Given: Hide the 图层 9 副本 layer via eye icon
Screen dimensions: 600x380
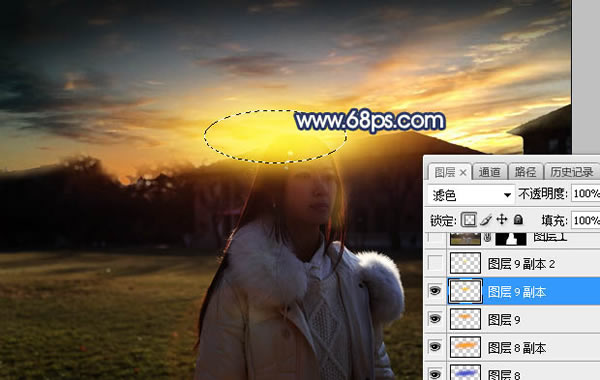Looking at the screenshot, I should [x=435, y=291].
